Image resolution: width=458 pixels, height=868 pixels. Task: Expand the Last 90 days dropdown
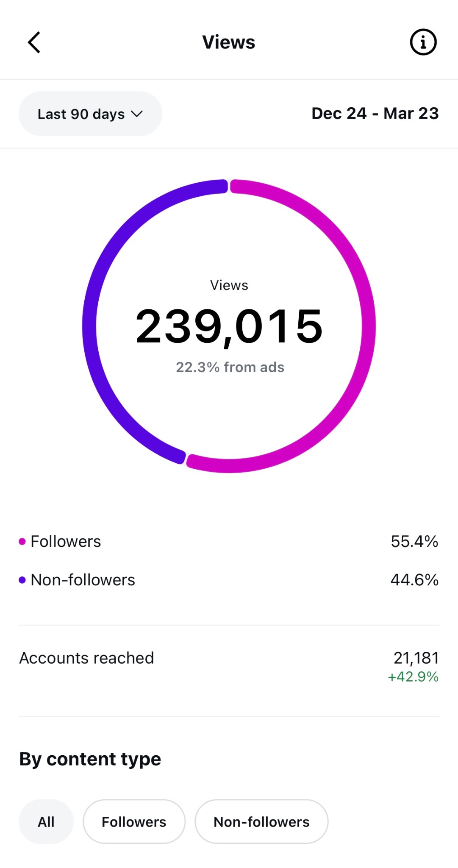[x=90, y=114]
